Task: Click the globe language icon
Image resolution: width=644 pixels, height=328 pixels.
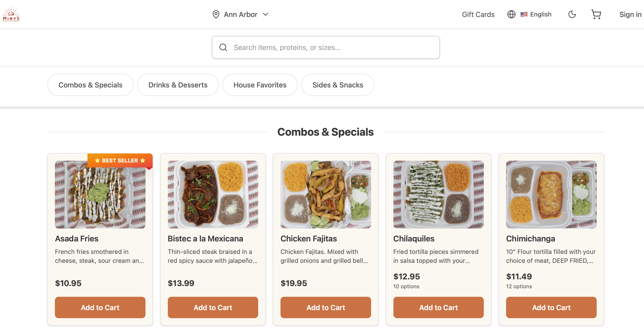Action: pos(511,15)
